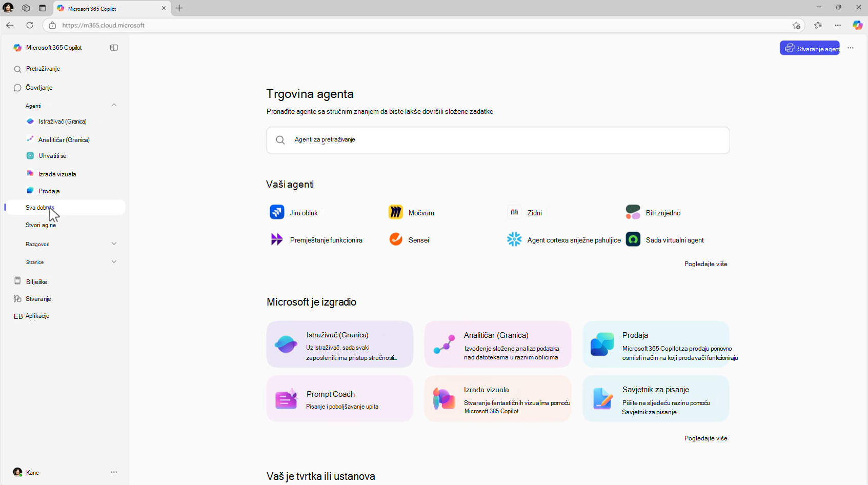Screen dimensions: 868x485
Task: Open the workspaces icon in title bar
Action: 26,8
